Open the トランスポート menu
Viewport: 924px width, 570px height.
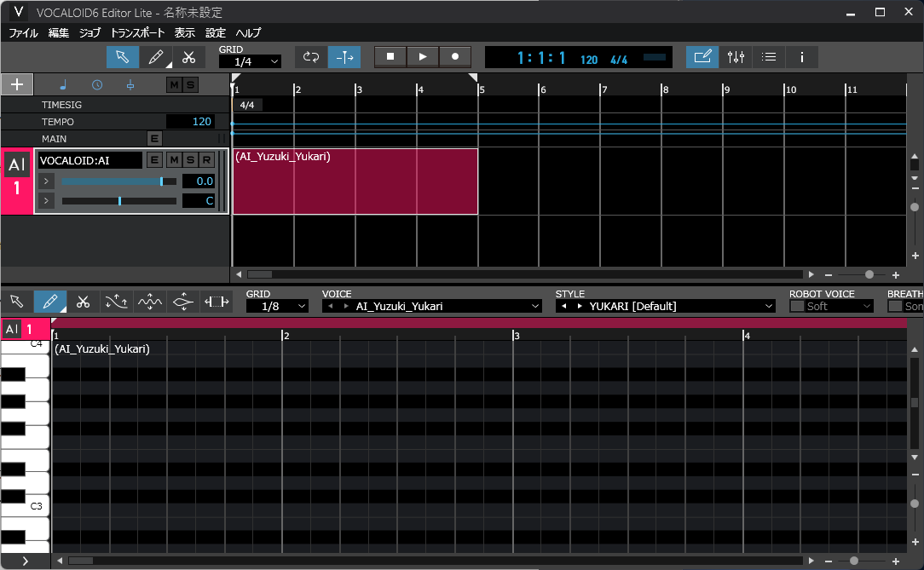click(137, 33)
